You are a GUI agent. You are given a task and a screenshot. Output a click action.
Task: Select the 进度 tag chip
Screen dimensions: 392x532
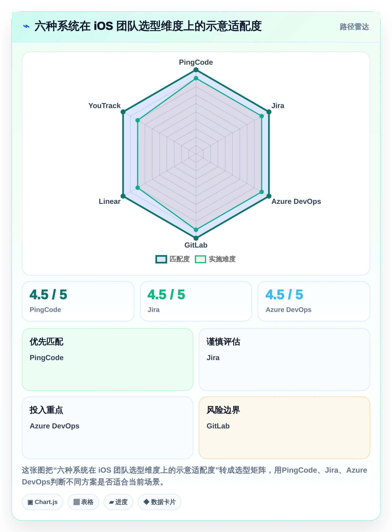pyautogui.click(x=118, y=502)
